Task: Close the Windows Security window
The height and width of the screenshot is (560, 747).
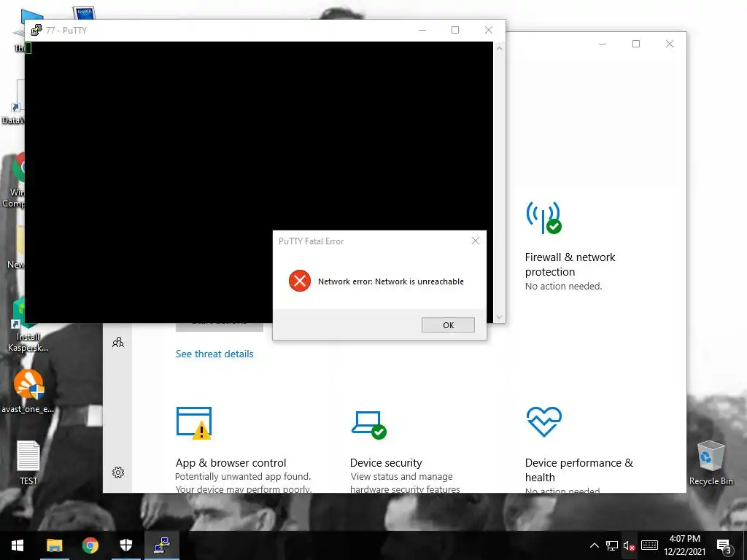Action: (670, 44)
